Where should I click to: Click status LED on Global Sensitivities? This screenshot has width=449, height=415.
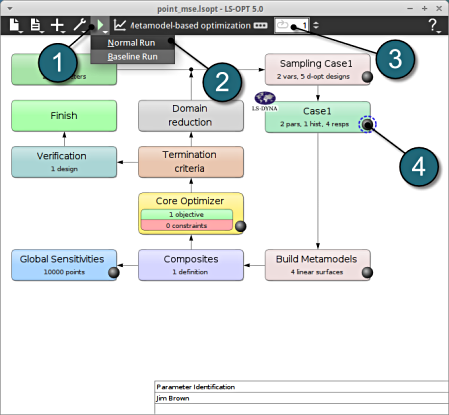click(x=114, y=273)
